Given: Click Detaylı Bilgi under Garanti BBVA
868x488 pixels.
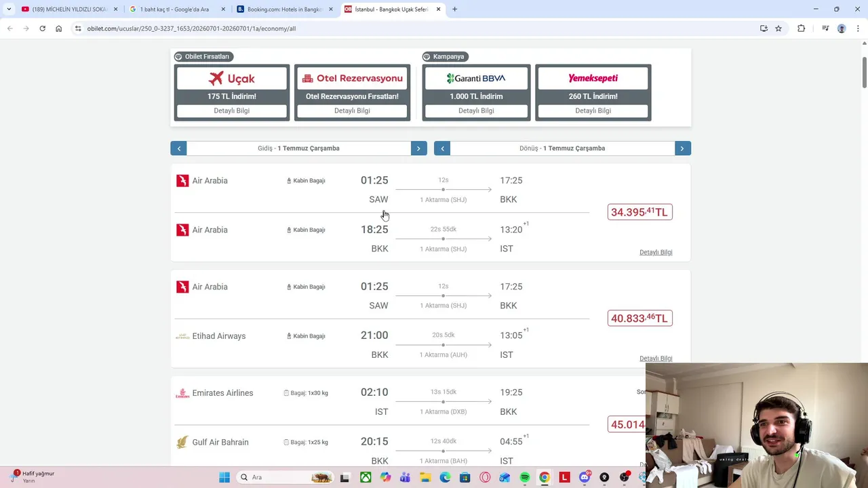Looking at the screenshot, I should 476,110.
